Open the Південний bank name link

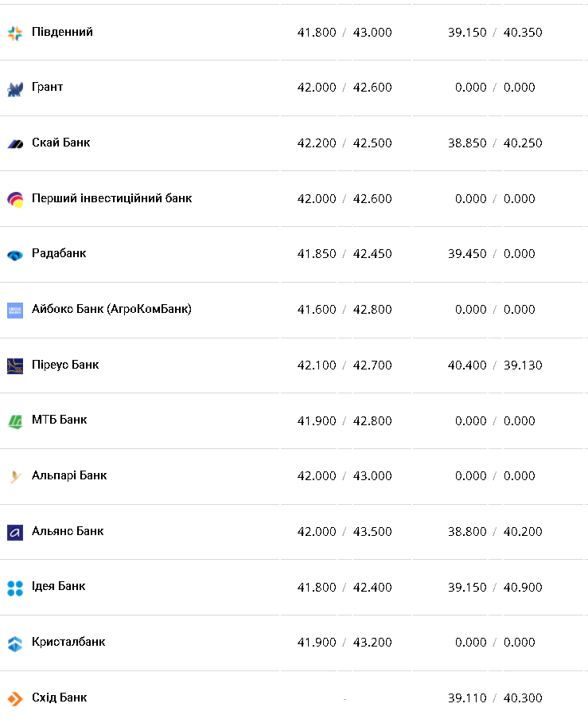click(x=62, y=32)
